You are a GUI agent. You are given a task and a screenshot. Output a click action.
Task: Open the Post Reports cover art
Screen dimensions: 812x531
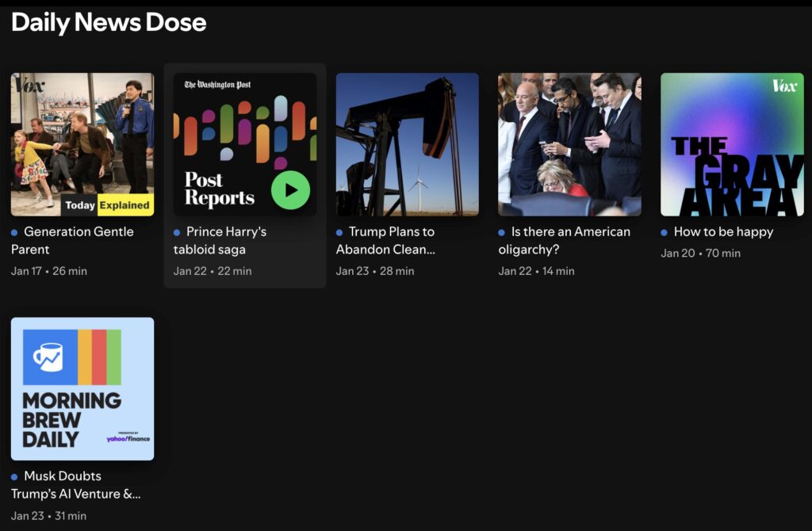tap(245, 144)
